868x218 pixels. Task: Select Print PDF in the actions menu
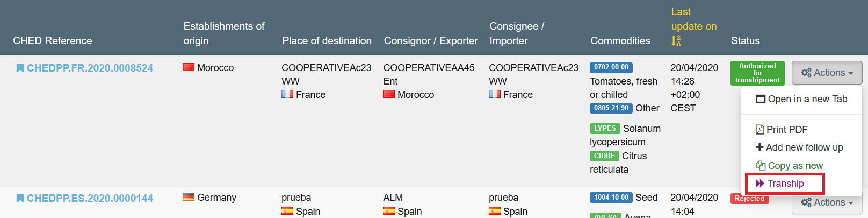[x=782, y=129]
